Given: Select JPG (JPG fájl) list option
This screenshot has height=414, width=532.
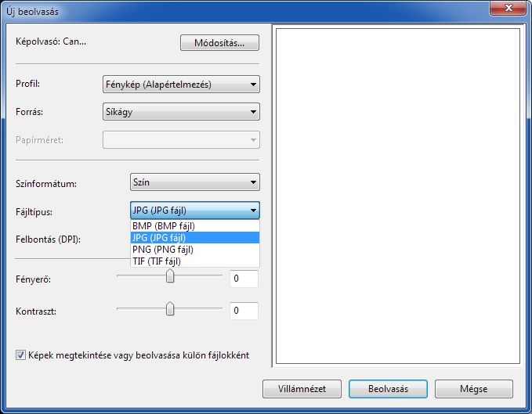Looking at the screenshot, I should point(195,237).
